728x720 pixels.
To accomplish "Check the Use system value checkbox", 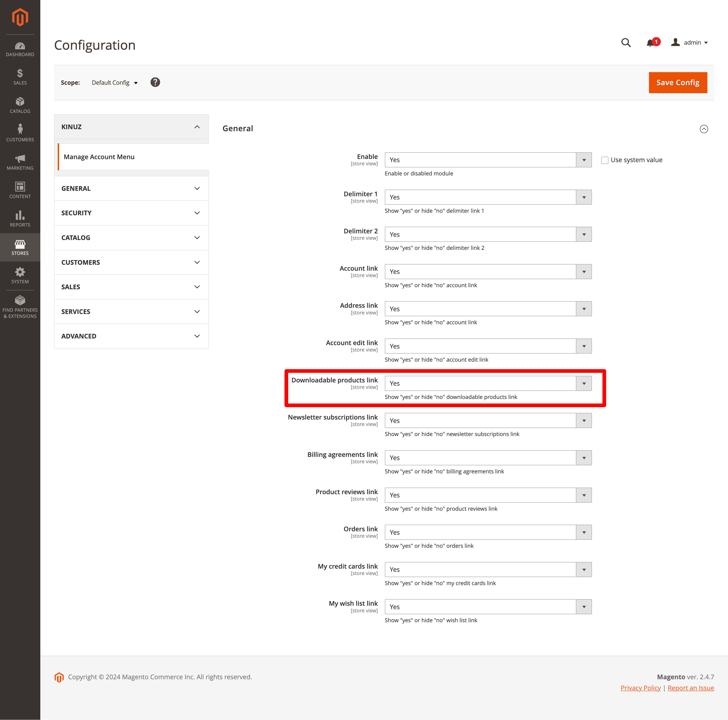I will tap(605, 160).
